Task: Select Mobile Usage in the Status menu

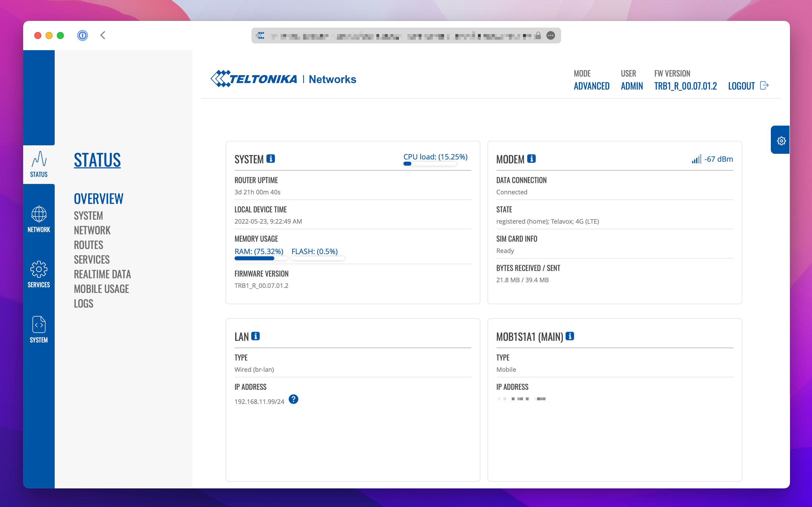Action: [x=101, y=289]
